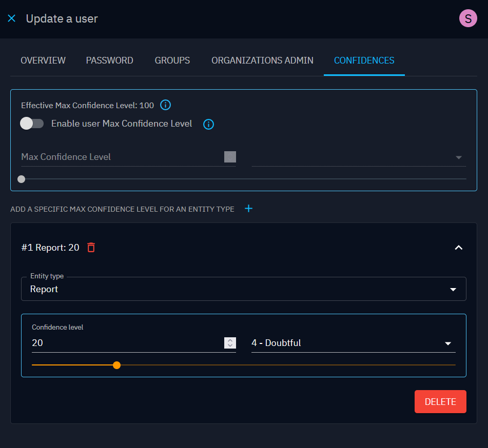Open the disabled Max Confidence Level scale dropdown
The width and height of the screenshot is (488, 448).
pyautogui.click(x=358, y=157)
